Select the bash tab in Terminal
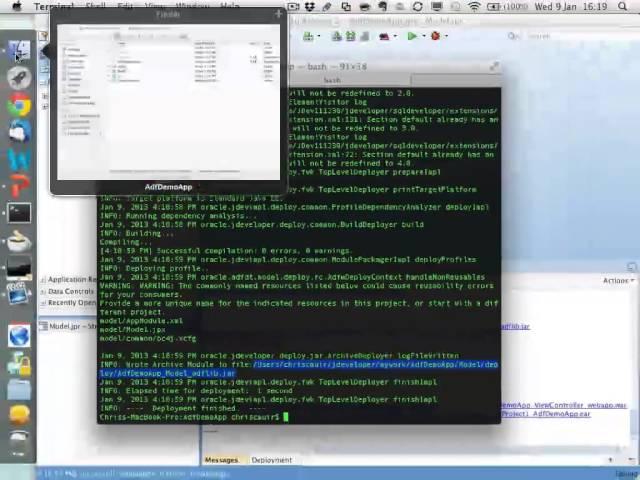Viewport: 640px width, 480px height. coord(332,80)
